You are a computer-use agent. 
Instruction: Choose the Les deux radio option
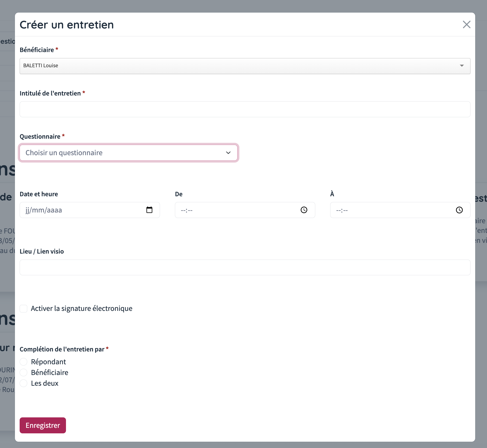[x=24, y=383]
